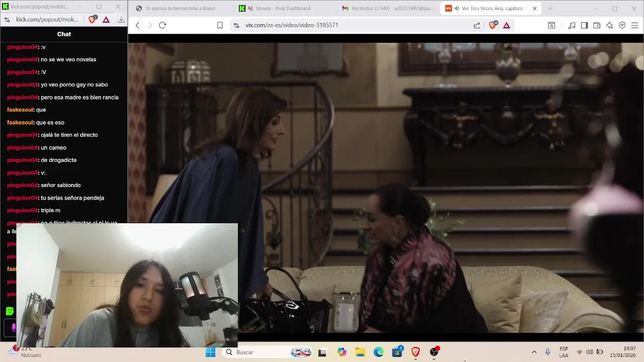
Task: Change the 'ESP LAA' input language
Action: [563, 352]
